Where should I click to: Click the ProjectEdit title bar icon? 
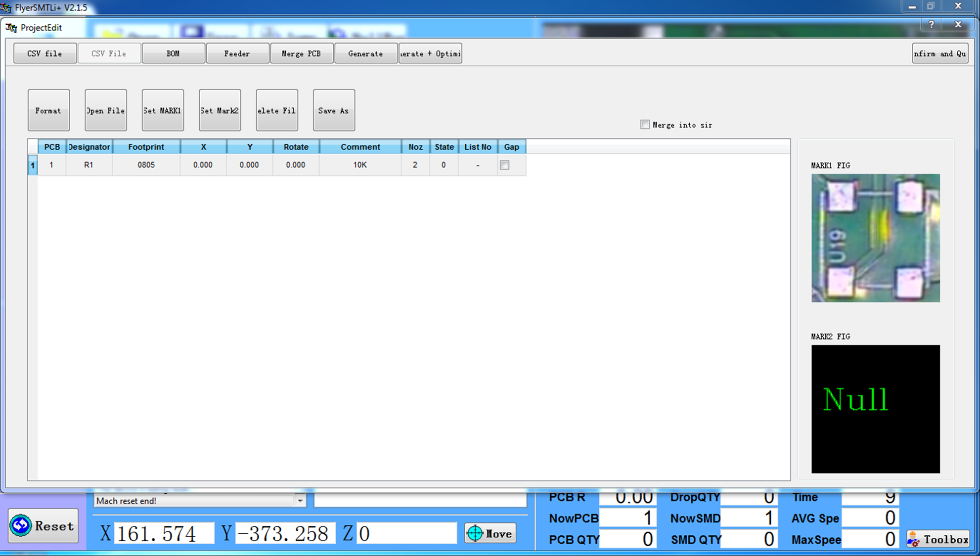[x=11, y=28]
